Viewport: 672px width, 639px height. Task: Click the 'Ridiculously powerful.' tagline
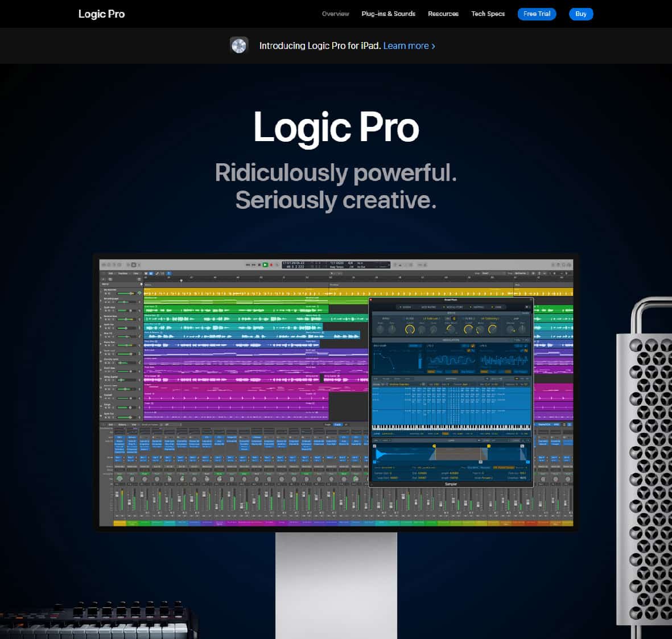tap(336, 172)
